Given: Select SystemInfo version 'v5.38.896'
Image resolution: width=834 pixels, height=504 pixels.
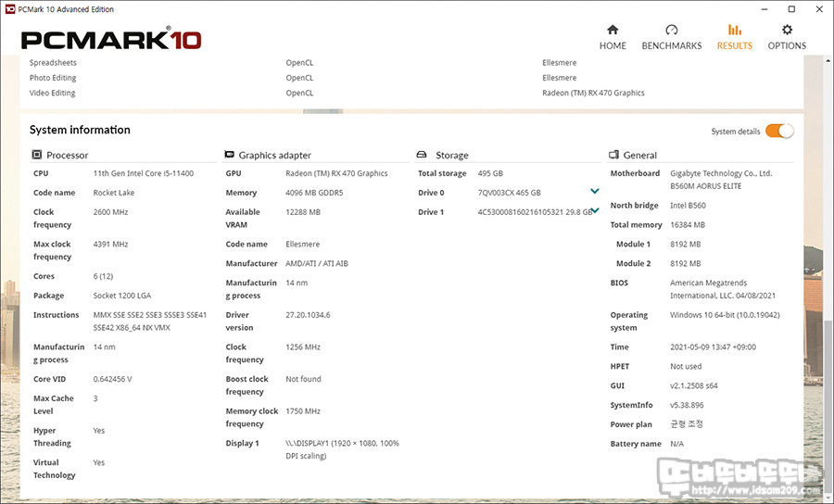Looking at the screenshot, I should click(687, 405).
